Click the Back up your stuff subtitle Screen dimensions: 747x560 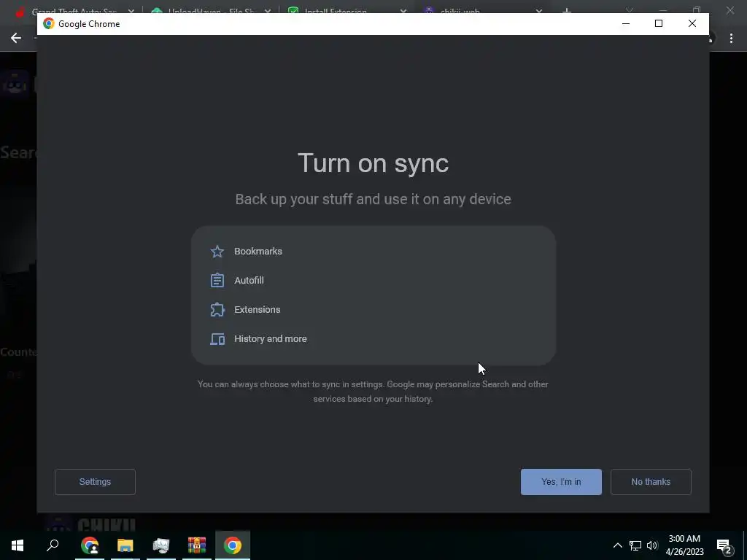coord(373,199)
